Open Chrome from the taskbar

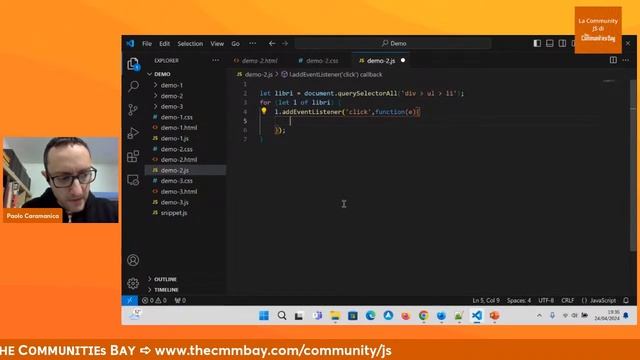click(x=423, y=316)
